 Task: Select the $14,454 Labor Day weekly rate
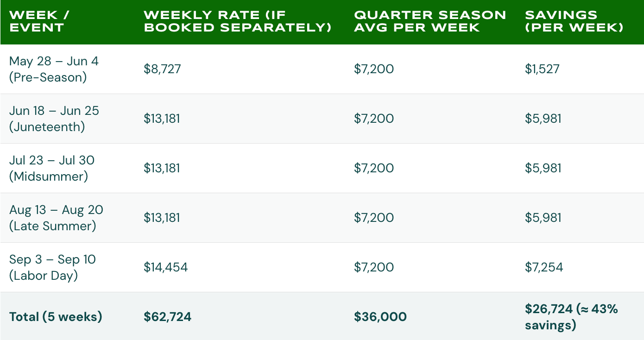click(x=165, y=267)
